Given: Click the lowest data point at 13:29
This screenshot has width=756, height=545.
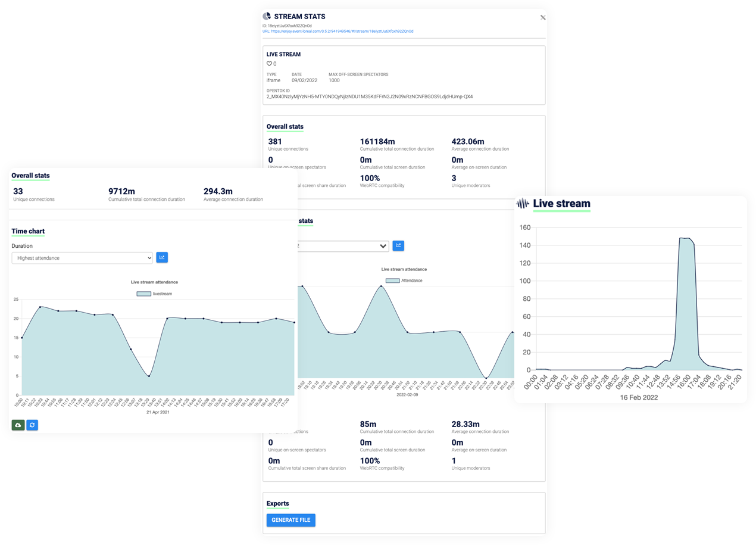Looking at the screenshot, I should (149, 376).
